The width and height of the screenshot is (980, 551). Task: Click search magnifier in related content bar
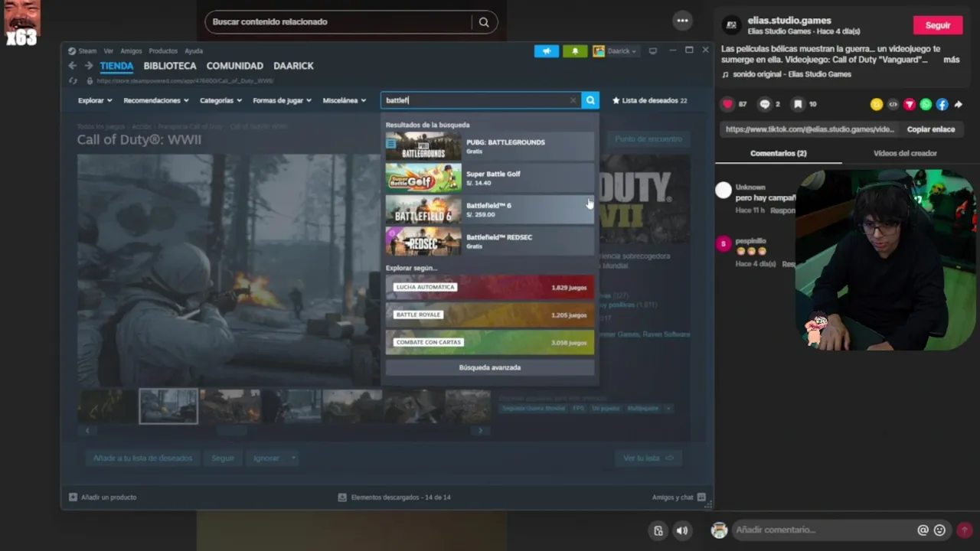tap(484, 22)
